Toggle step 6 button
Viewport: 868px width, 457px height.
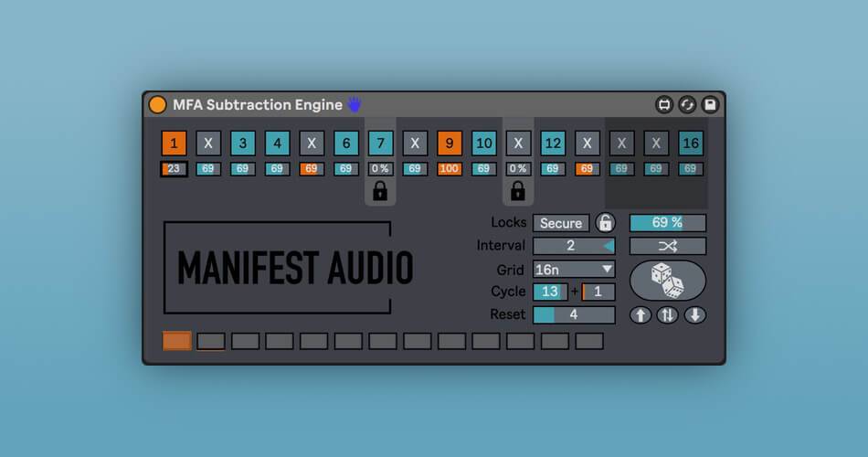point(346,143)
